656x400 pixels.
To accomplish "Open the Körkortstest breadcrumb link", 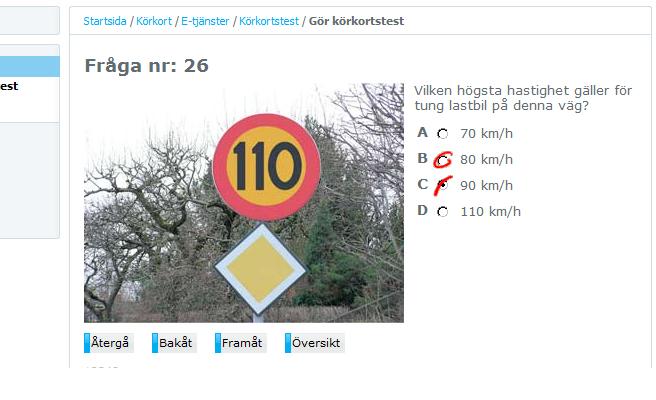I will point(269,21).
